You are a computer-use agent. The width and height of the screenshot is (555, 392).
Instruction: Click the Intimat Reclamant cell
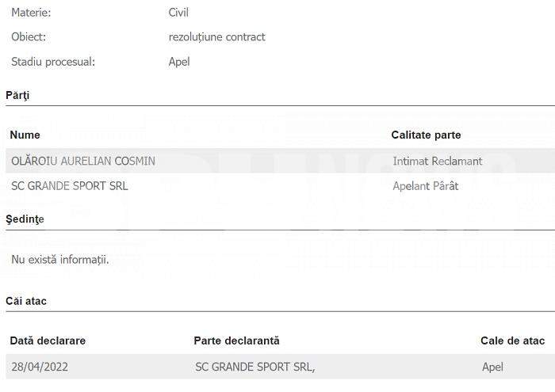tap(438, 162)
